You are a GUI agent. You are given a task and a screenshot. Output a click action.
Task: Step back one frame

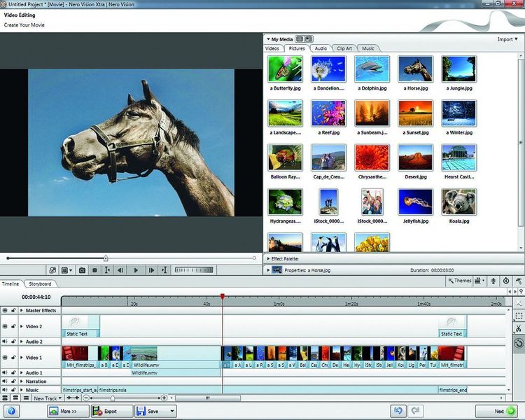[120, 270]
